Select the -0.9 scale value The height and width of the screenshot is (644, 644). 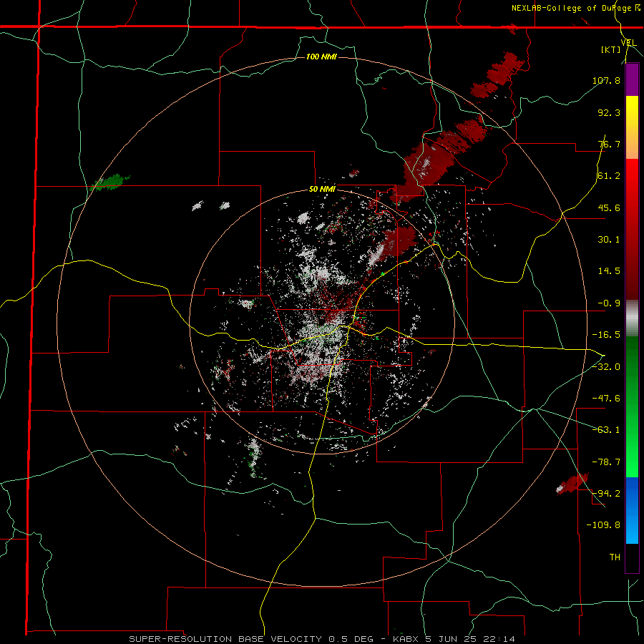pos(609,303)
